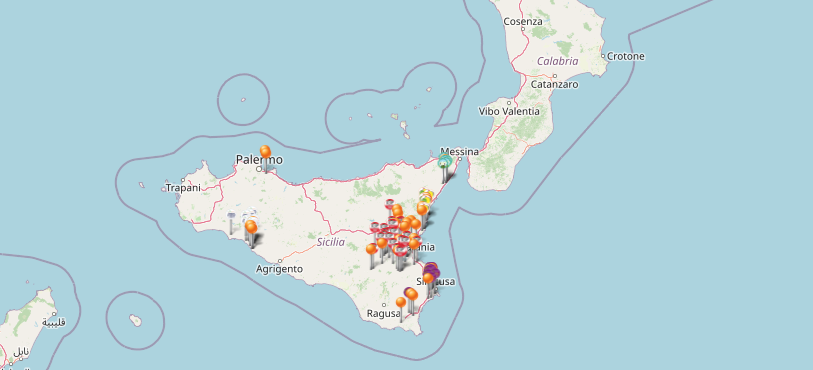Select the orange pin above Palermo
Image resolution: width=813 pixels, height=370 pixels.
pos(265,152)
